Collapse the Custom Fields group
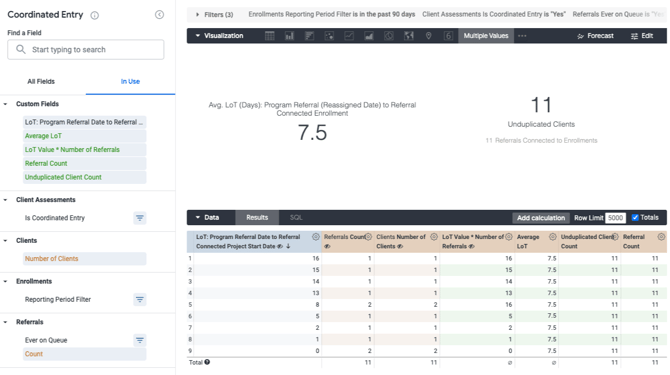 pyautogui.click(x=6, y=104)
